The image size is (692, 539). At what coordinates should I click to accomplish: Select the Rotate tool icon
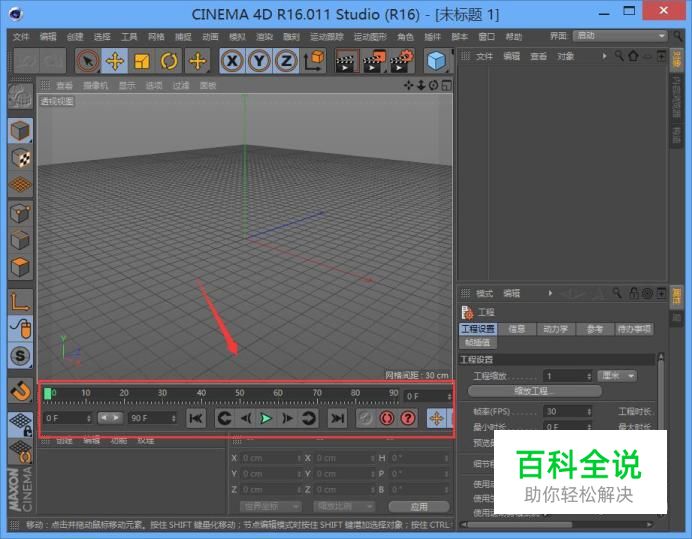[x=169, y=61]
